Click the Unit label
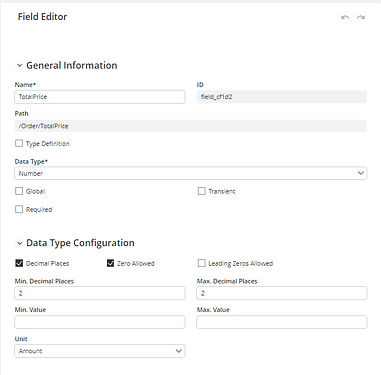The height and width of the screenshot is (375, 381). coord(21,339)
